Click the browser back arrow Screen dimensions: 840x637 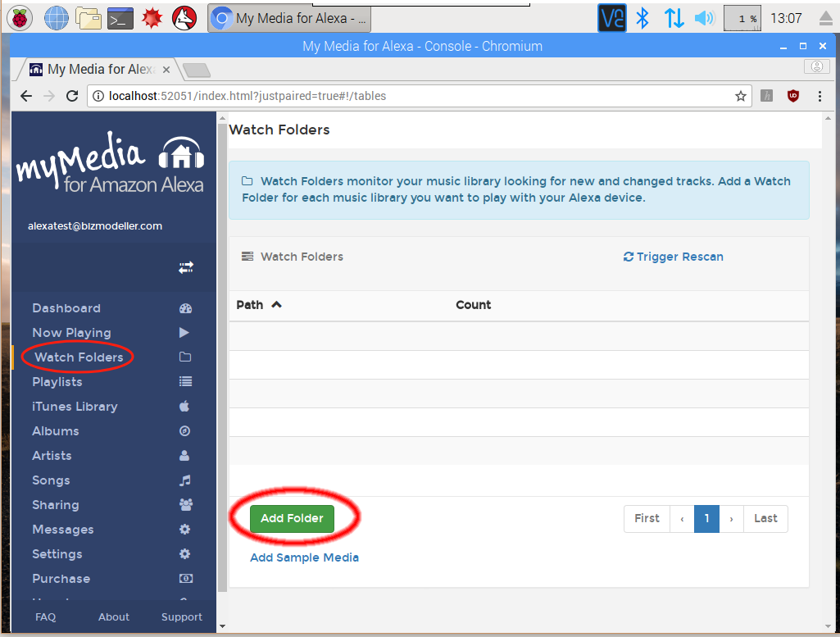tap(26, 96)
